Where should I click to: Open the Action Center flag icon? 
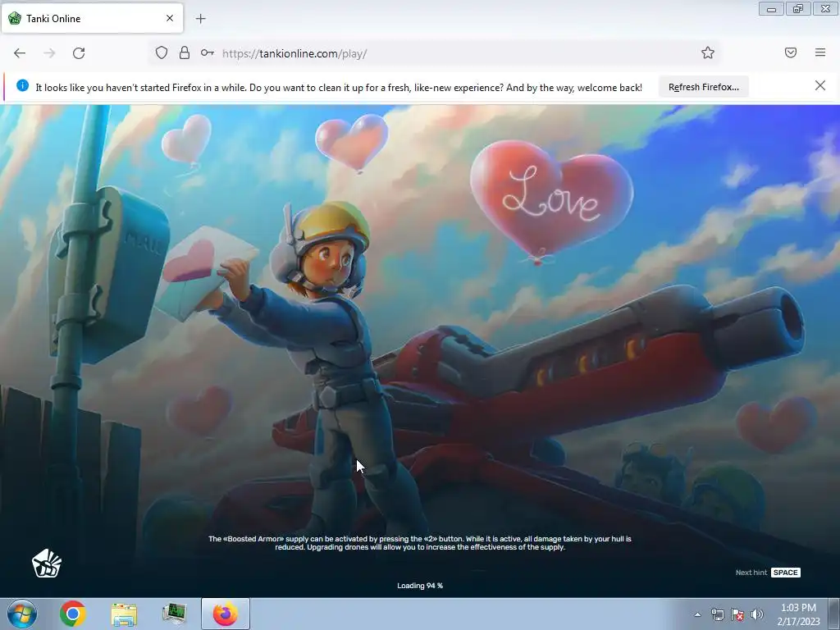pos(737,614)
